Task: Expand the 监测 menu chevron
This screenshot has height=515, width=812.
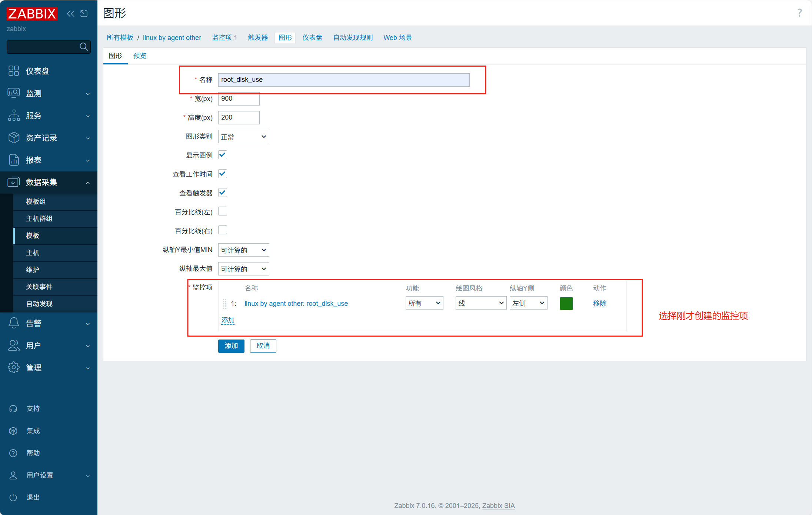Action: coord(88,94)
